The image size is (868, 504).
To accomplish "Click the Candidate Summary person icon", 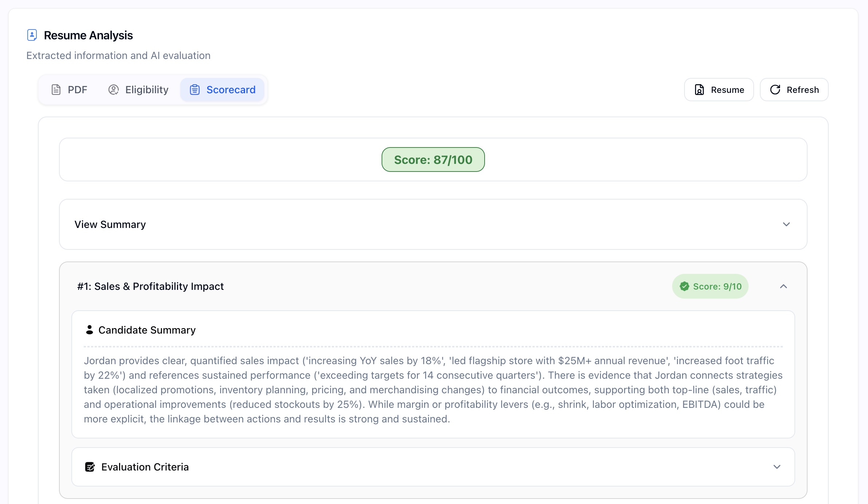I will pos(89,330).
